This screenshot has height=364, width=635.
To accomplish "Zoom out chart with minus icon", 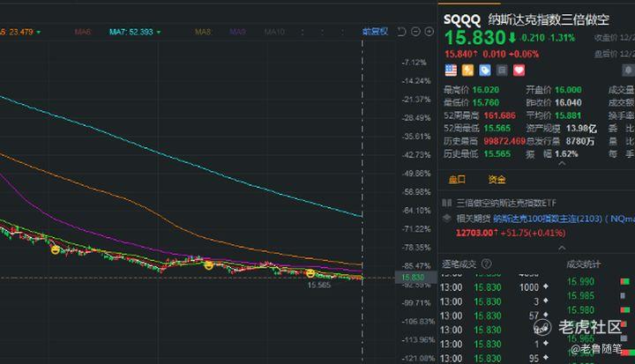I will (x=415, y=32).
